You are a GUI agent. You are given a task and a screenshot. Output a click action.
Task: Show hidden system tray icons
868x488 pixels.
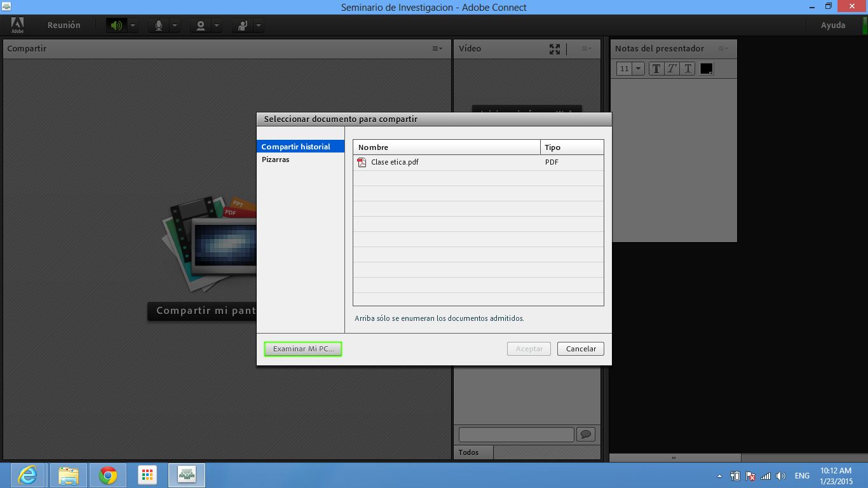(719, 476)
